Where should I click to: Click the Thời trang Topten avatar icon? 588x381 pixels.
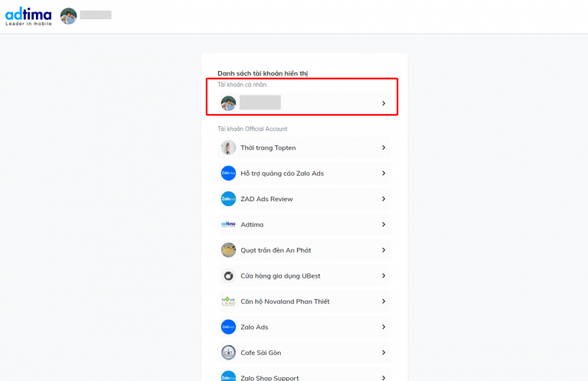(228, 148)
